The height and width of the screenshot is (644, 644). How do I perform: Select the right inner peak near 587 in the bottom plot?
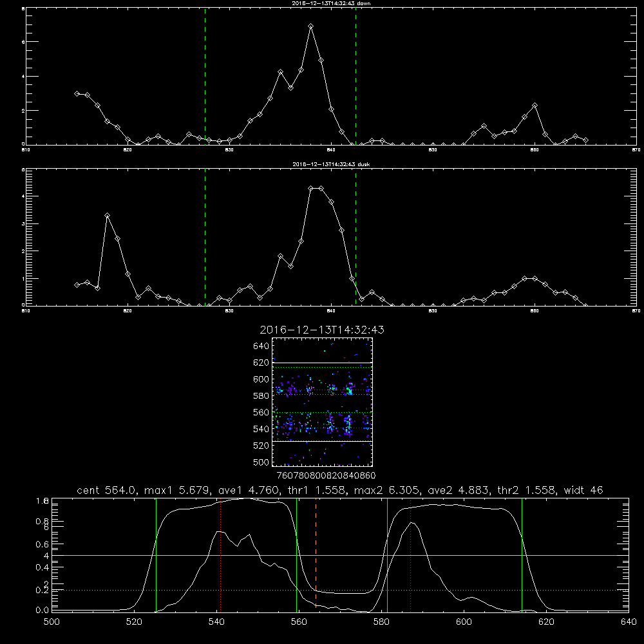point(412,523)
